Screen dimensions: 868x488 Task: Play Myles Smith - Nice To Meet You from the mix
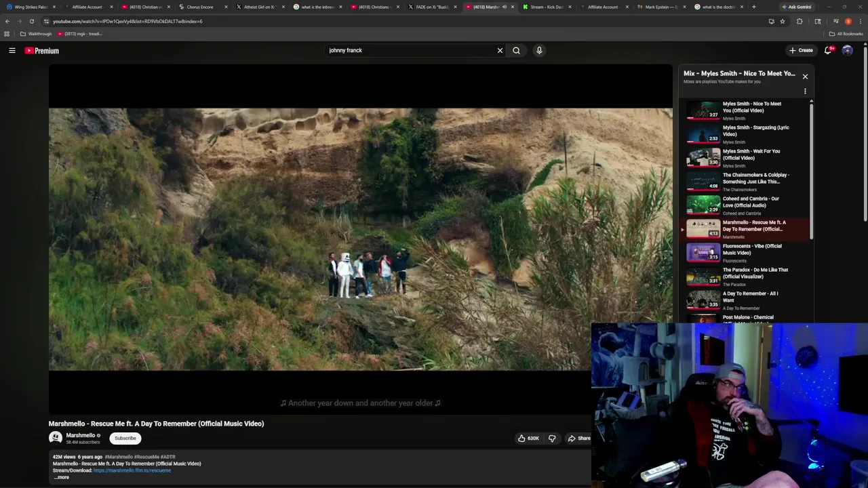coord(745,110)
